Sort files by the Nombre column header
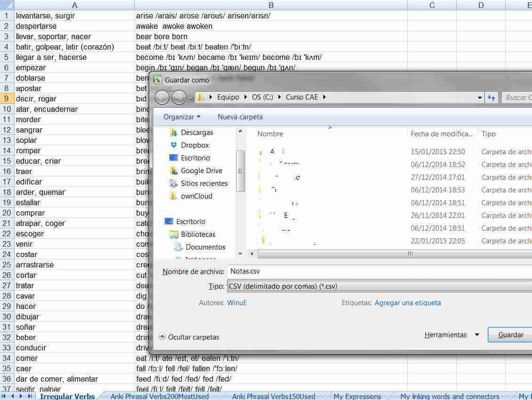532x400 pixels. (270, 134)
